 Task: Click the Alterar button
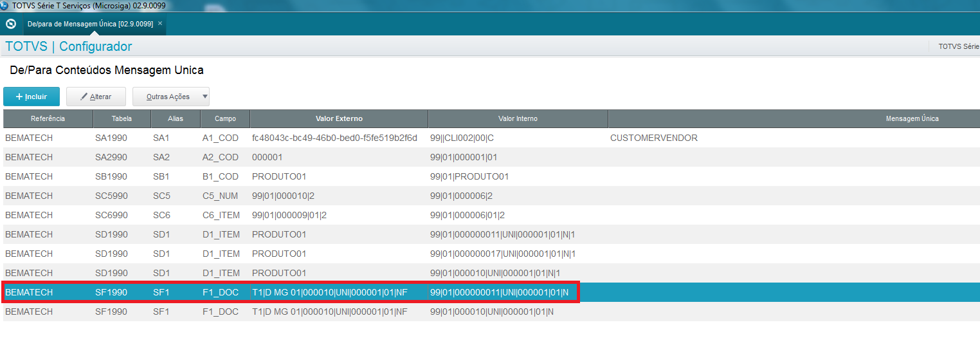point(96,97)
